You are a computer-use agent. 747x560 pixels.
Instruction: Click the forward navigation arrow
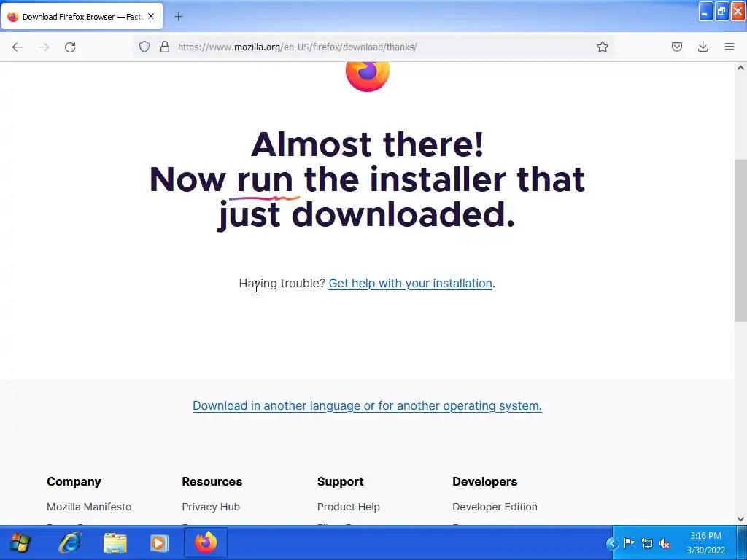click(x=44, y=47)
